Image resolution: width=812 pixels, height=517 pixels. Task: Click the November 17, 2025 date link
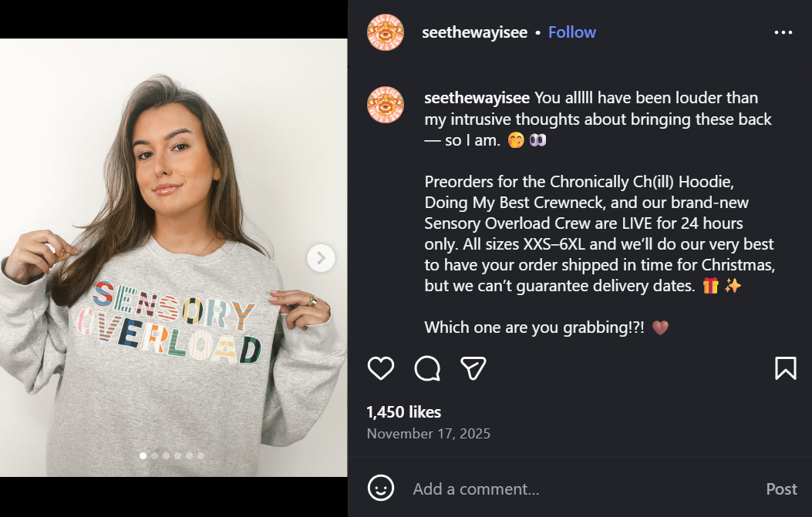pos(428,434)
